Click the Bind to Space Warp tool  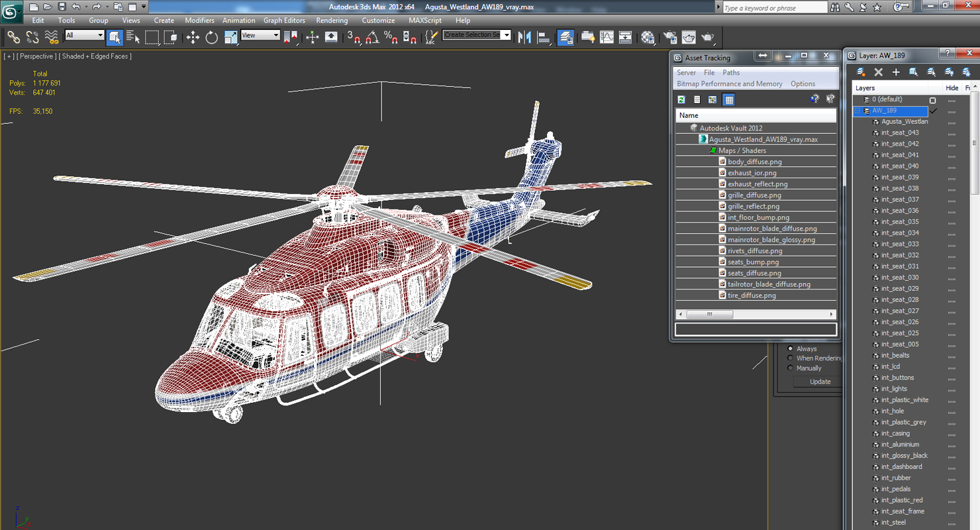coord(51,37)
